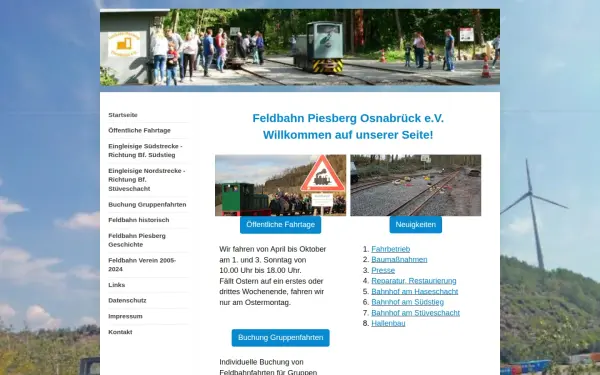Click the green locomotive with warning sign photo
600x375 pixels.
tap(280, 185)
